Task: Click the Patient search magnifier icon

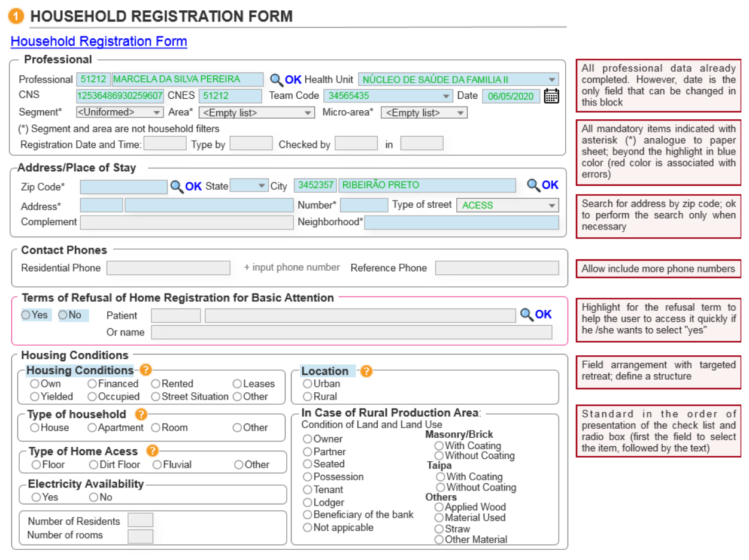Action: [526, 315]
